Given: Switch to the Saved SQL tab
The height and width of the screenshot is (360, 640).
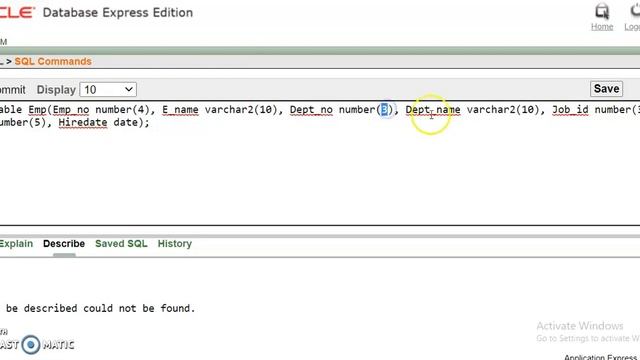Looking at the screenshot, I should [x=121, y=244].
